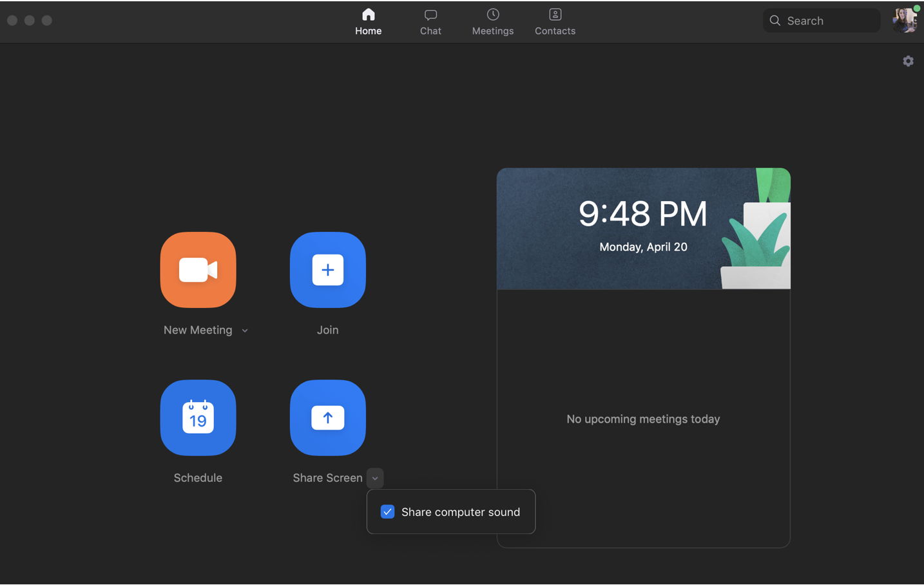
Task: Focus the Search input field
Action: coord(822,21)
